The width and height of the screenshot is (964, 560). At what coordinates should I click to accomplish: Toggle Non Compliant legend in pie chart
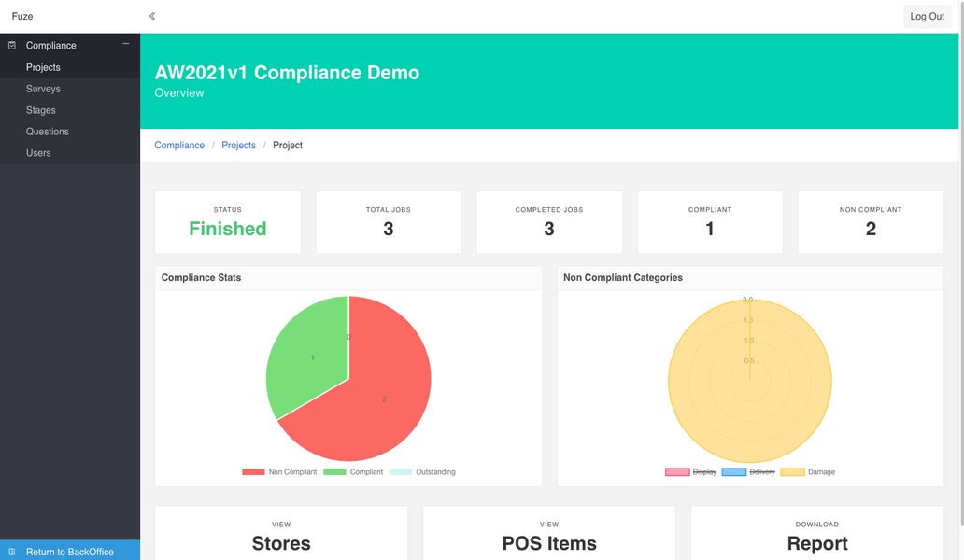tap(279, 472)
